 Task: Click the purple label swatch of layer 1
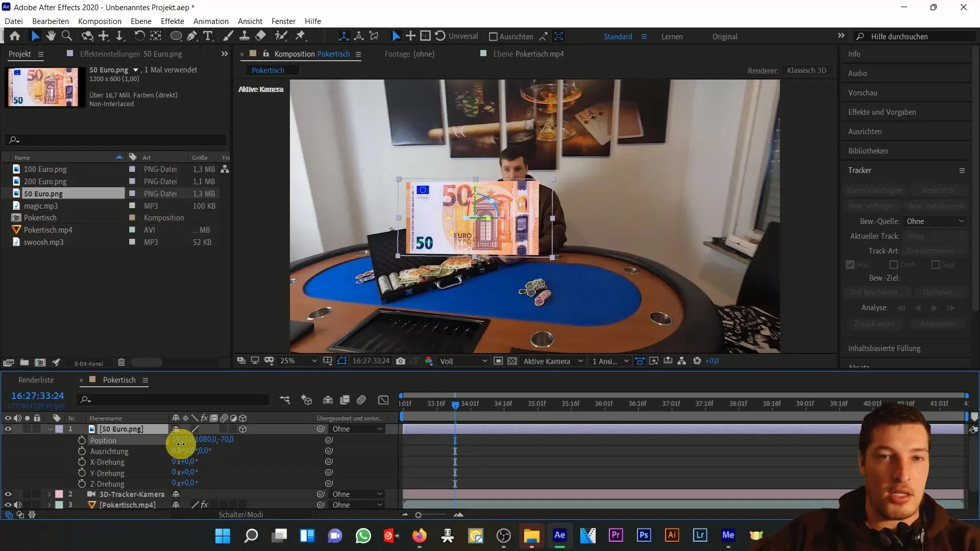[x=59, y=429]
